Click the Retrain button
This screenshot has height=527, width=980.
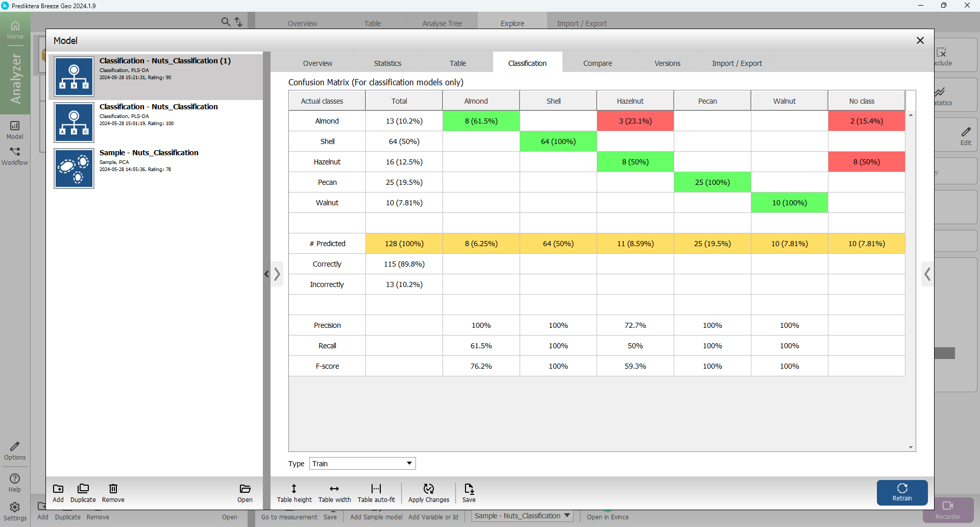tap(901, 492)
